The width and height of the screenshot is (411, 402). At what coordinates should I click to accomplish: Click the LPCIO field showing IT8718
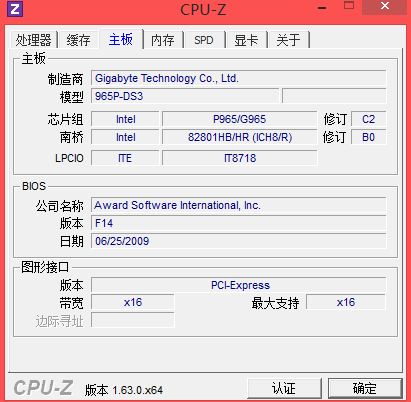(239, 158)
